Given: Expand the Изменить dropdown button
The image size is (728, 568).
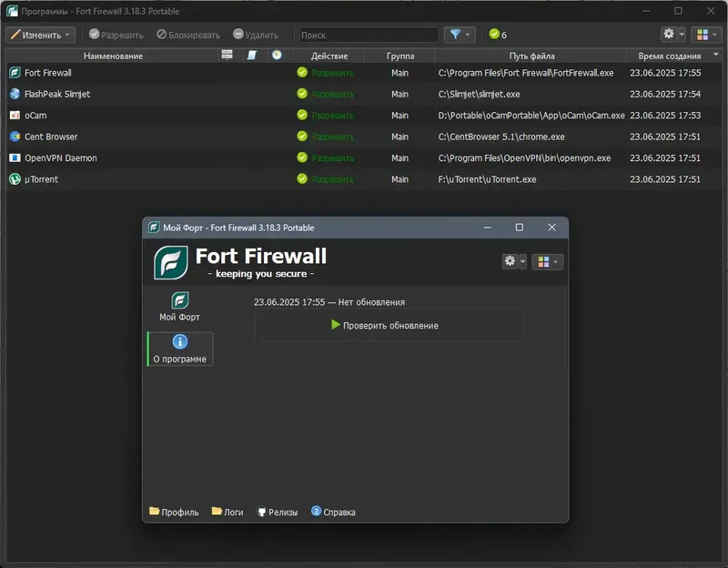Looking at the screenshot, I should click(40, 35).
